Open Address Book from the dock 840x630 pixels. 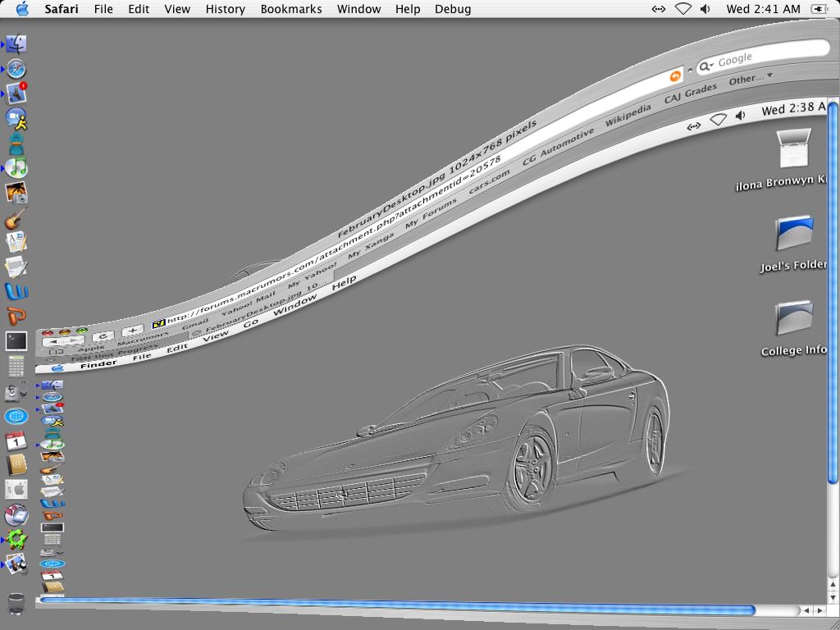click(x=16, y=465)
